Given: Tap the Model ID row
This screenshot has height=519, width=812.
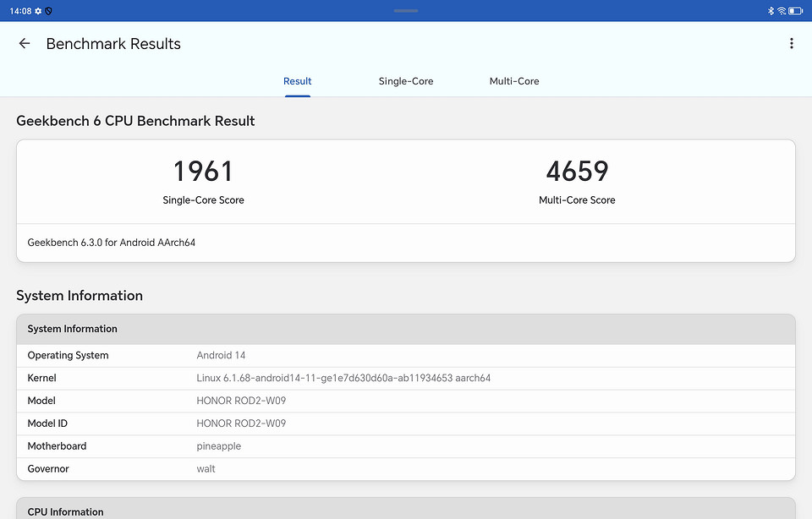Looking at the screenshot, I should pyautogui.click(x=406, y=423).
